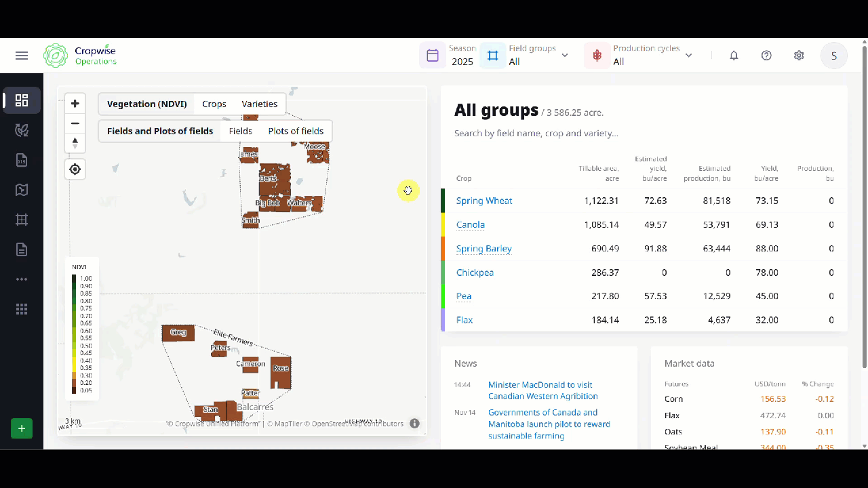This screenshot has height=488, width=868.
Task: Reset map compass bearing
Action: pyautogui.click(x=75, y=143)
